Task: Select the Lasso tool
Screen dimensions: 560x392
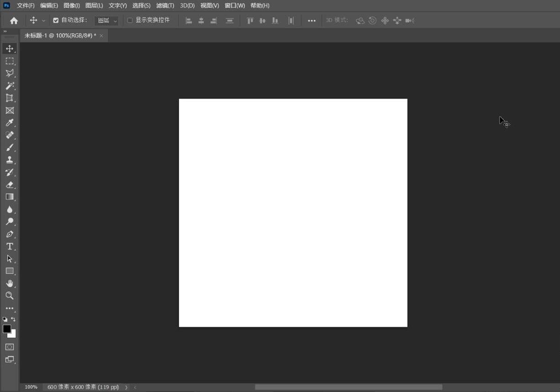Action: pos(10,73)
